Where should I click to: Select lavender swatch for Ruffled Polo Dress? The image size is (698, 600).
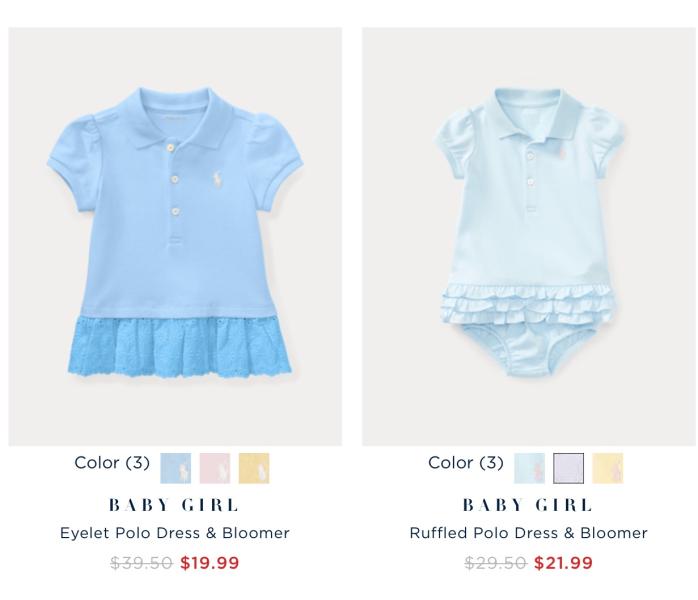568,468
